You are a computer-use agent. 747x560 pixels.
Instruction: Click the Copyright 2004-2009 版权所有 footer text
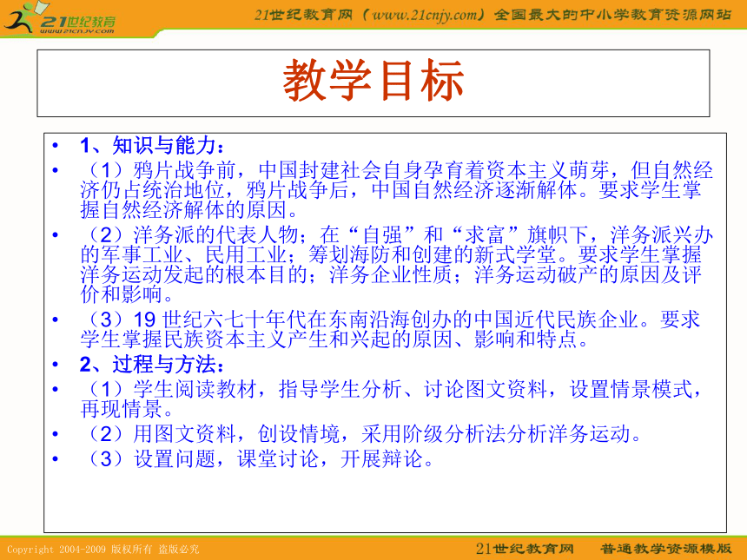(x=102, y=550)
